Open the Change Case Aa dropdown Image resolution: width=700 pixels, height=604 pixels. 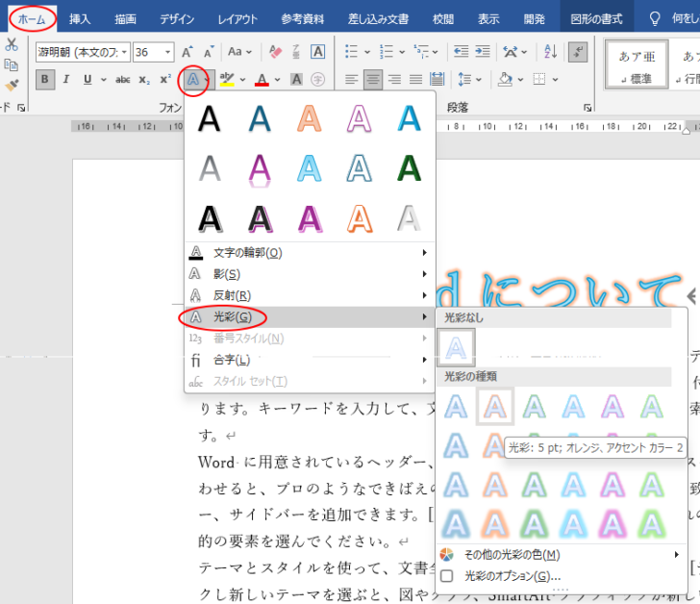point(239,52)
